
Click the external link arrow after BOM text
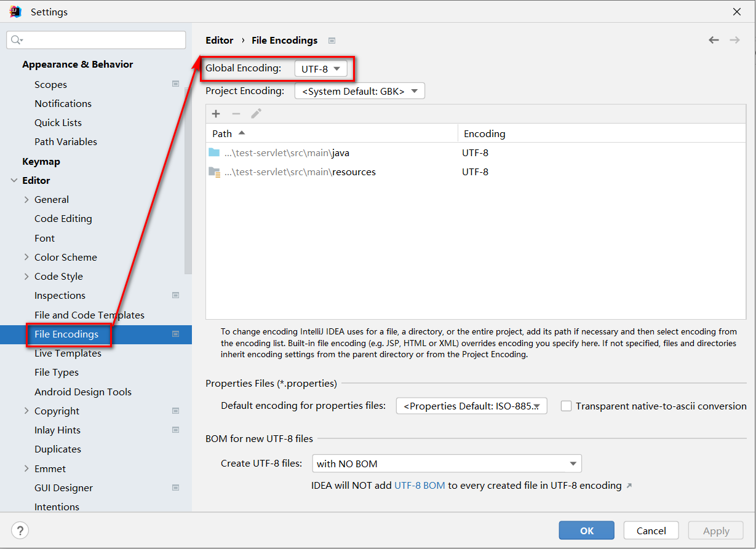tap(629, 486)
